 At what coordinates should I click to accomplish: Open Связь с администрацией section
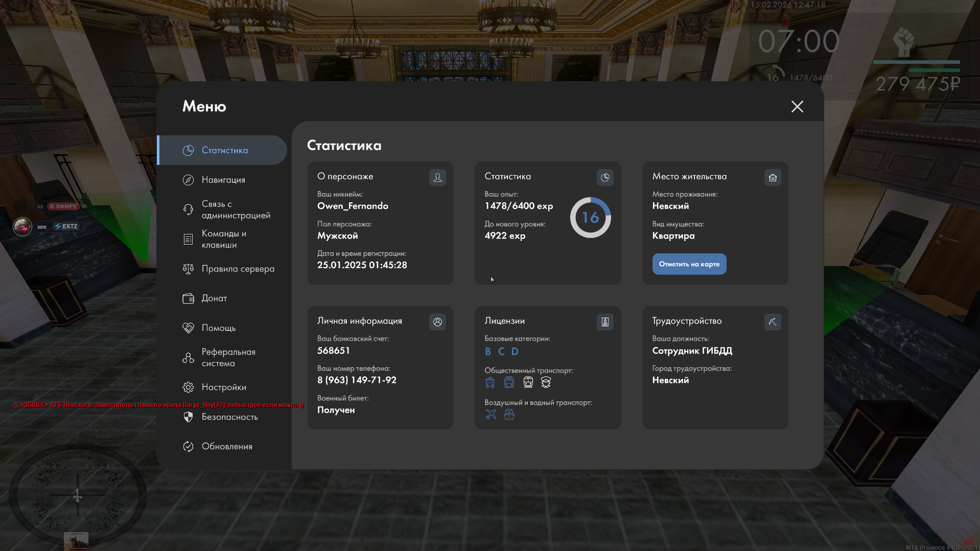236,209
